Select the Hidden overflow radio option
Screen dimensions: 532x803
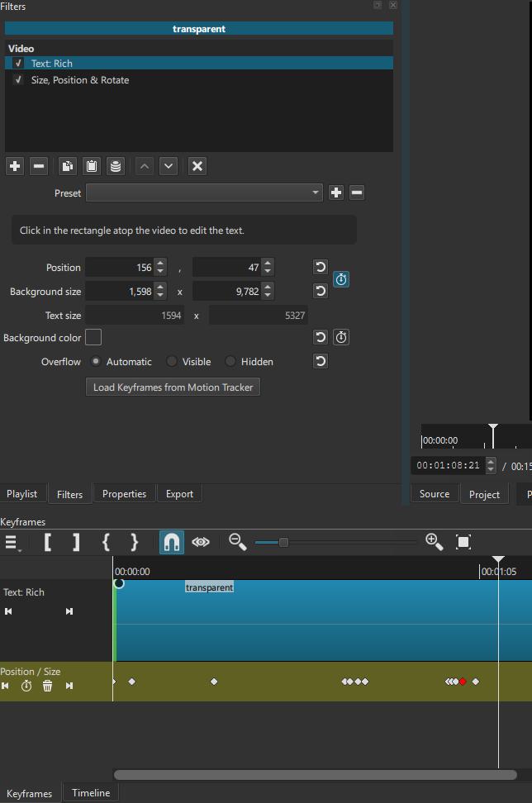230,362
